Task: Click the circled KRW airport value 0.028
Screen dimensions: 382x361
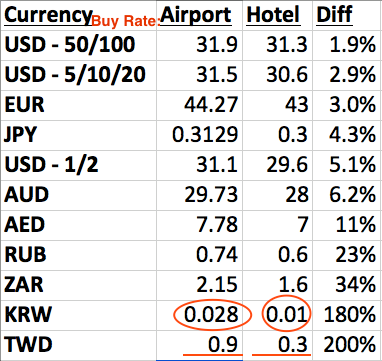Action: click(211, 315)
